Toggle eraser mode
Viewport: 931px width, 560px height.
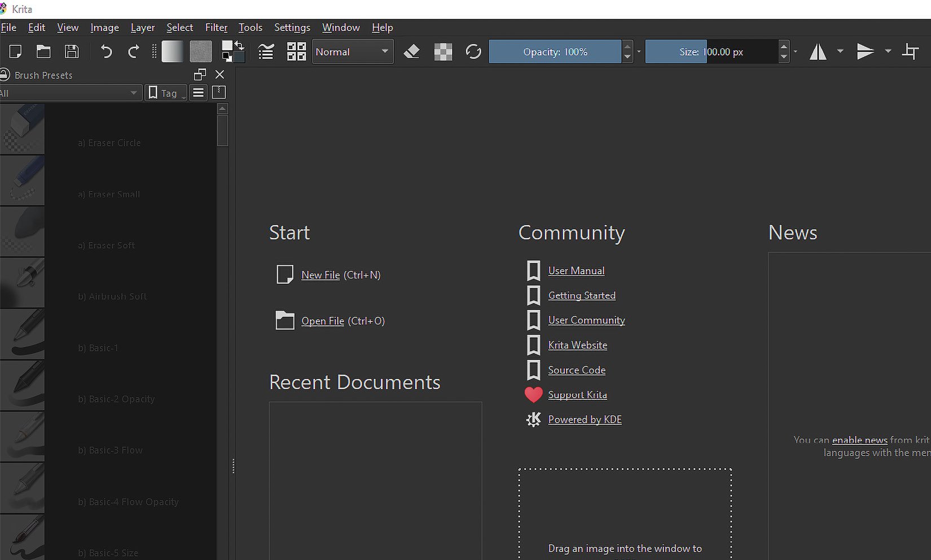coord(412,51)
